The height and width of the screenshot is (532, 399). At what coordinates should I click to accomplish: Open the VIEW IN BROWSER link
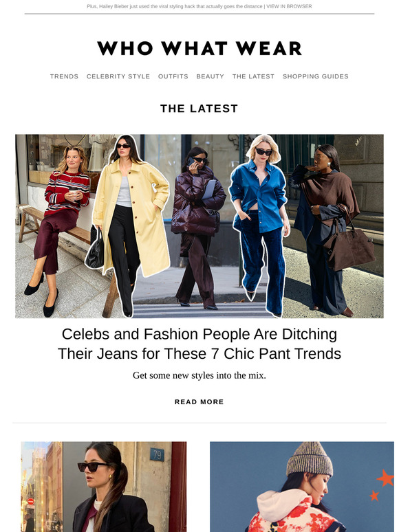point(289,6)
